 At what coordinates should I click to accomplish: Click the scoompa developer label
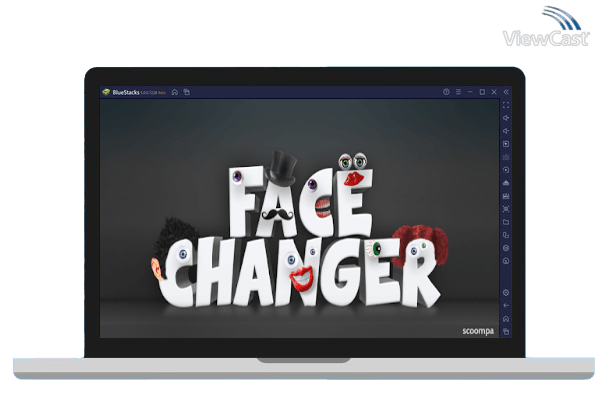pyautogui.click(x=478, y=331)
